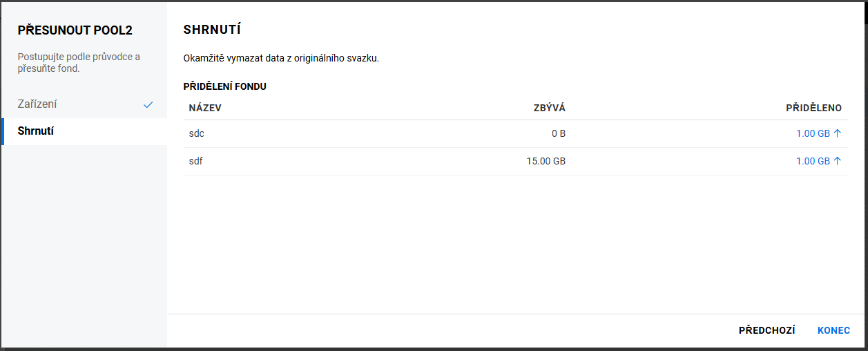Click the 1.00 GB allocation for sdc
The image size is (868, 351).
pyautogui.click(x=813, y=133)
